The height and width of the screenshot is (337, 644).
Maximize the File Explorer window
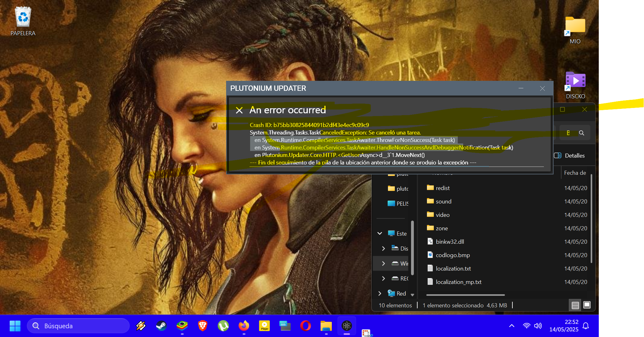pyautogui.click(x=562, y=110)
